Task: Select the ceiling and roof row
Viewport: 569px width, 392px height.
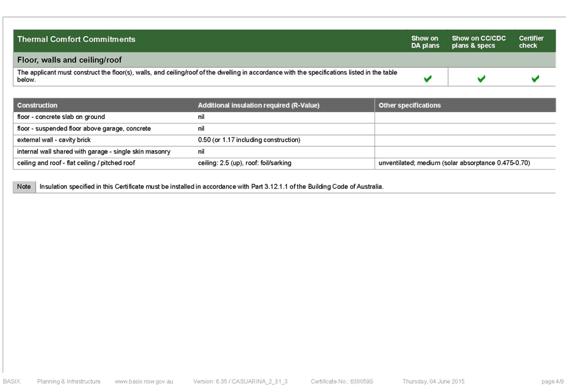Action: tap(284, 163)
